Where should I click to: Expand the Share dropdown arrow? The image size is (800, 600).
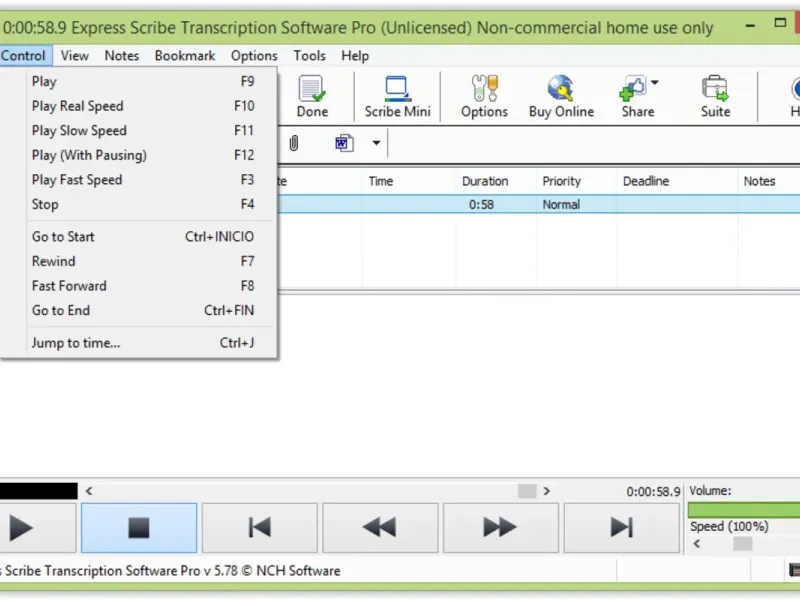point(655,82)
